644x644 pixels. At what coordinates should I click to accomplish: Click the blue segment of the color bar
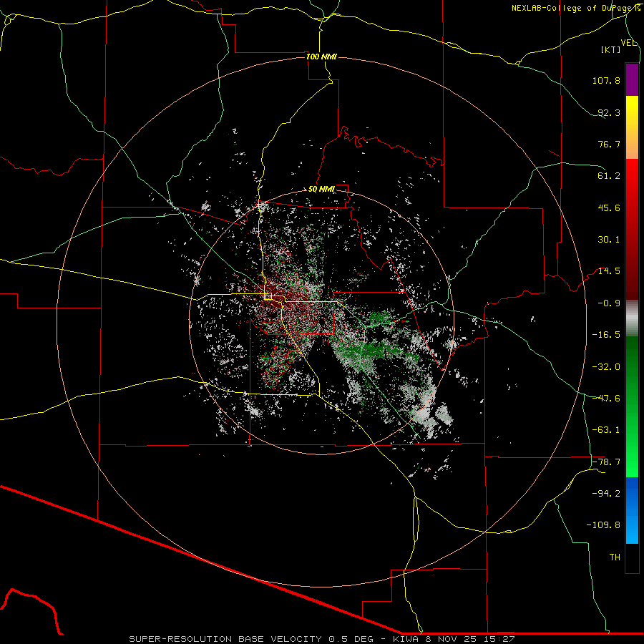[632, 510]
